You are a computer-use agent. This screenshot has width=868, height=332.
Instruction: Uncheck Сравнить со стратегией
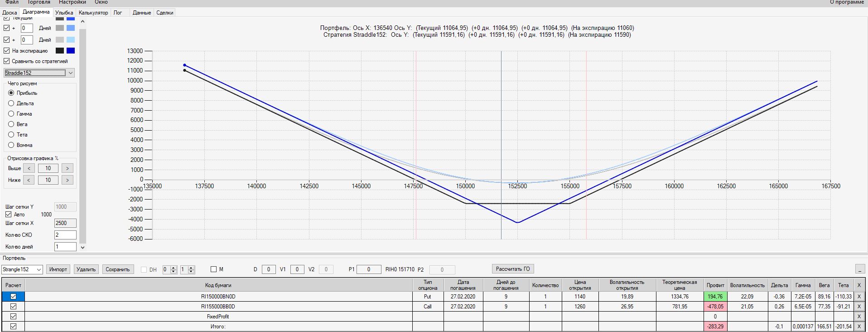7,61
